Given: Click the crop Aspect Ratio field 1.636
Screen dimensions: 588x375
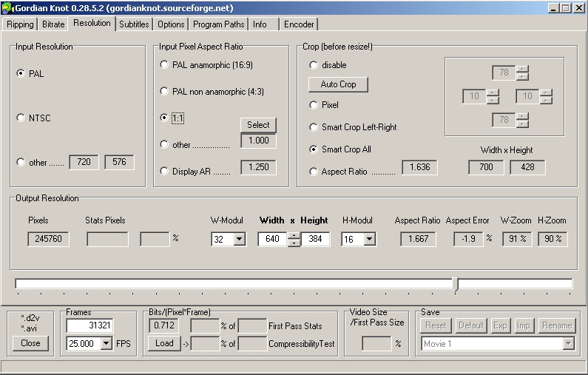Looking at the screenshot, I should click(x=419, y=167).
